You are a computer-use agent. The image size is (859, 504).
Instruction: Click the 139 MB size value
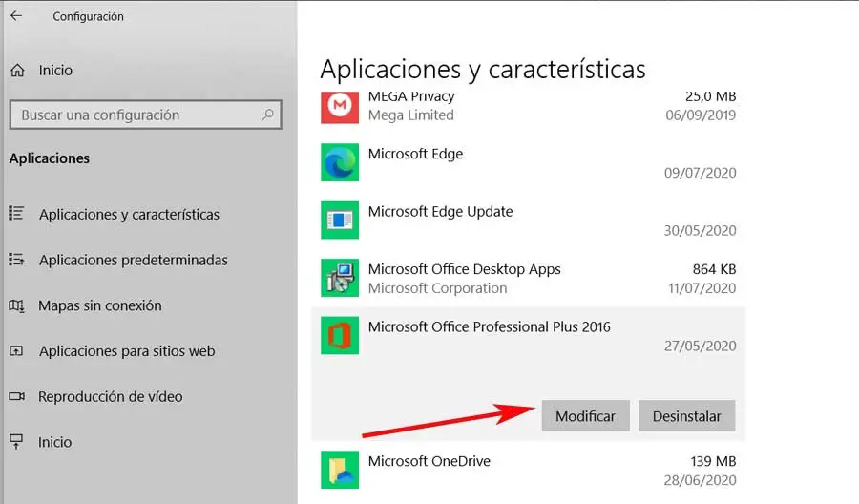[x=713, y=461]
